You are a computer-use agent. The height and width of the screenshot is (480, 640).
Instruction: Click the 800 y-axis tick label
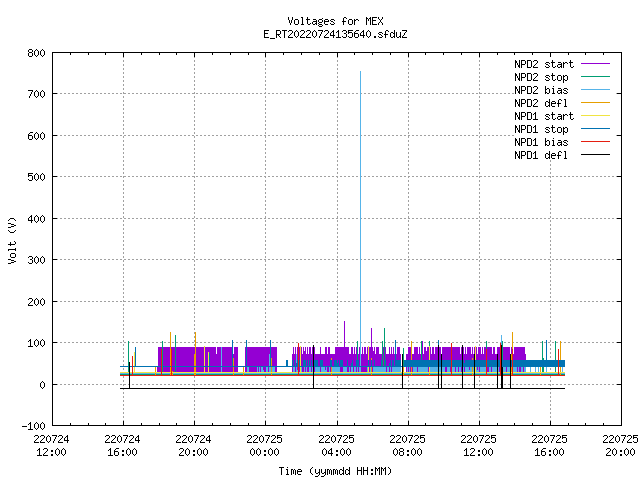click(x=36, y=53)
